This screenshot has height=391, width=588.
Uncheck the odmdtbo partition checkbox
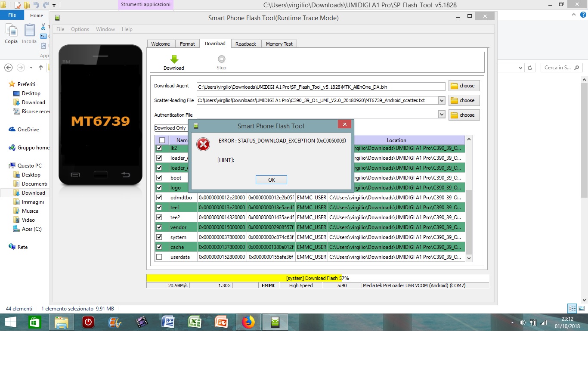[x=159, y=197]
